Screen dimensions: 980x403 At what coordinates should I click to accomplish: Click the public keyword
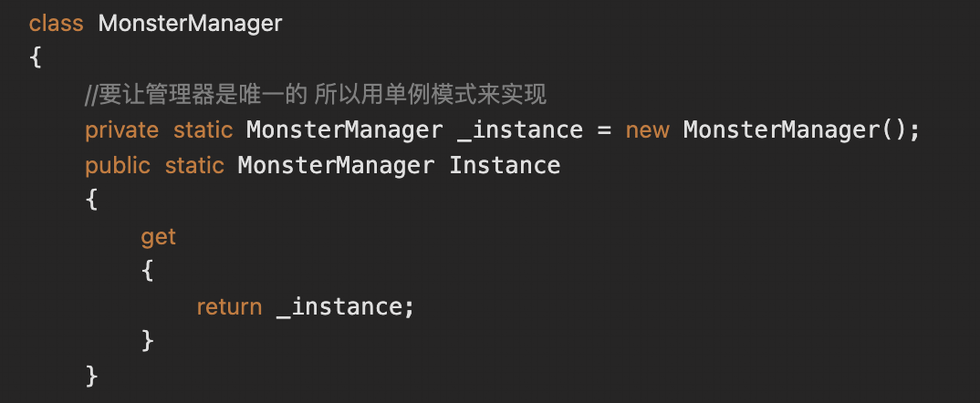pyautogui.click(x=118, y=166)
